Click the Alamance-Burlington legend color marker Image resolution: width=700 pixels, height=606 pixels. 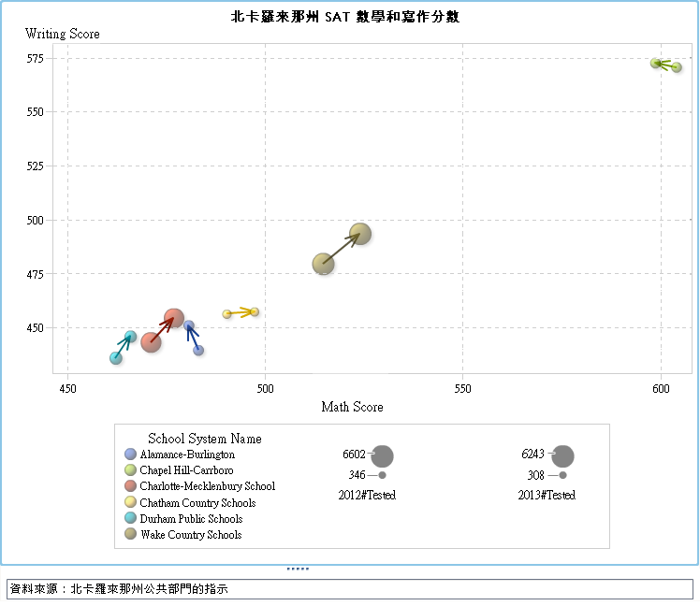point(131,454)
